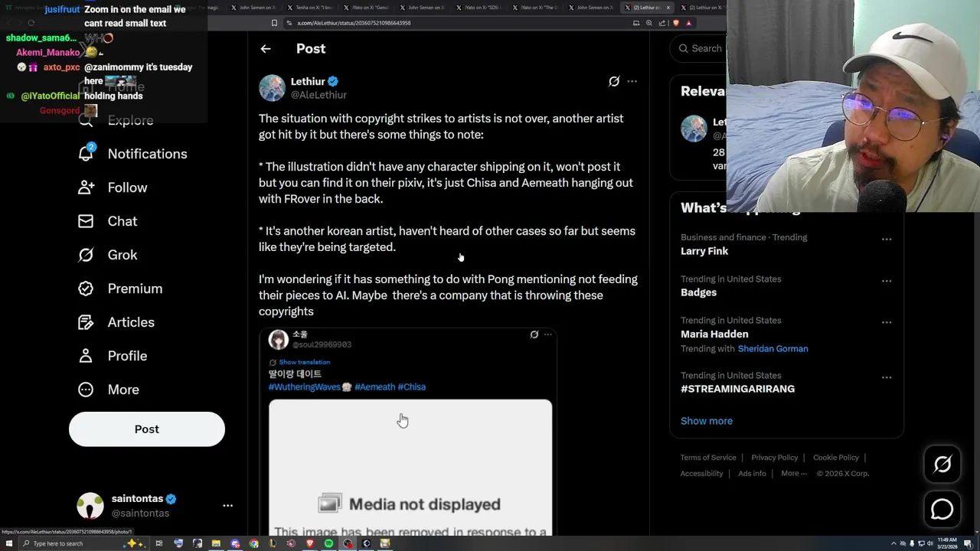Go back using the arrow beside Post heading
Image resolution: width=980 pixels, height=551 pixels.
click(266, 48)
